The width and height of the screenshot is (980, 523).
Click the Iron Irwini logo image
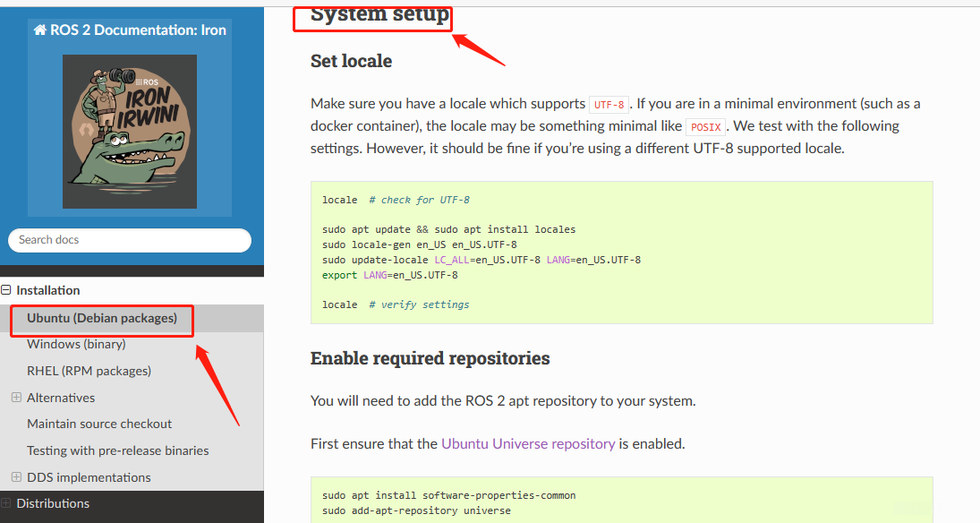point(130,132)
